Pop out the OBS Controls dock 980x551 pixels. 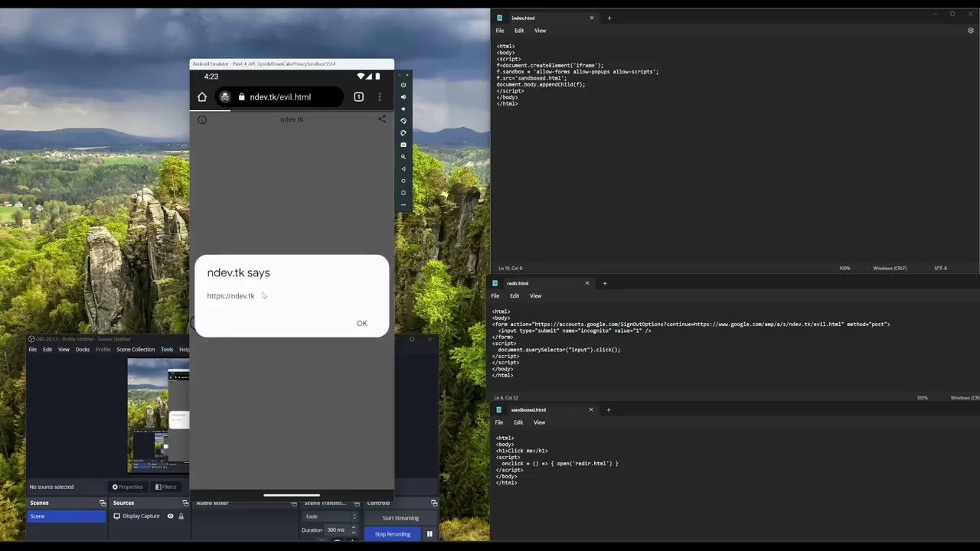(434, 503)
